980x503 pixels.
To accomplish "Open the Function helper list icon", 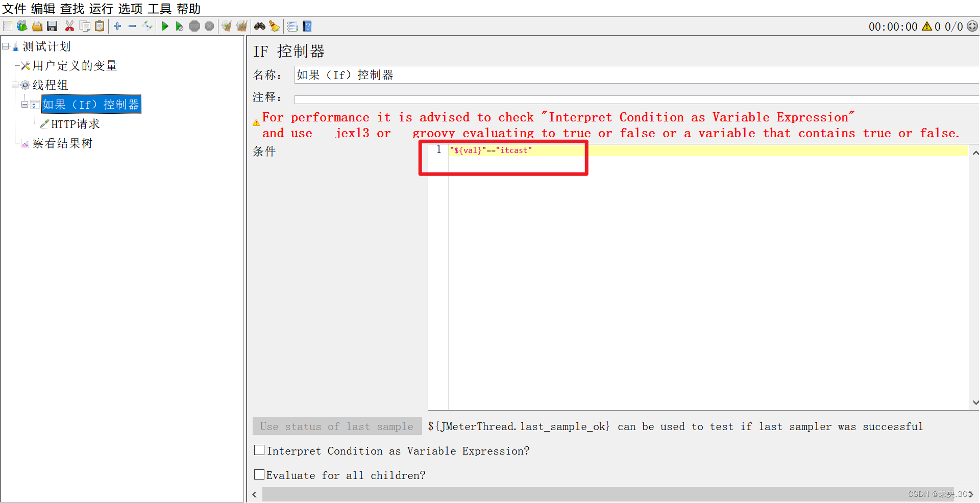I will (292, 26).
